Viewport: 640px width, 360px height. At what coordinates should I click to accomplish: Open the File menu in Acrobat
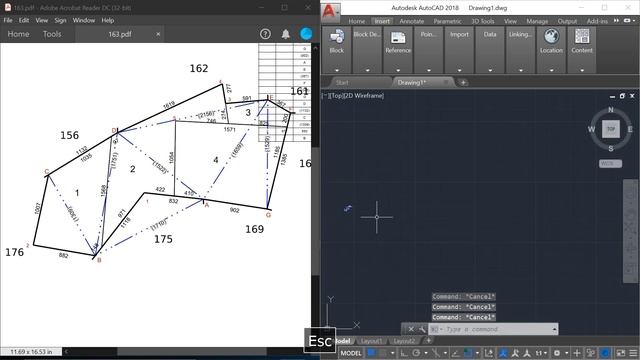coord(8,20)
